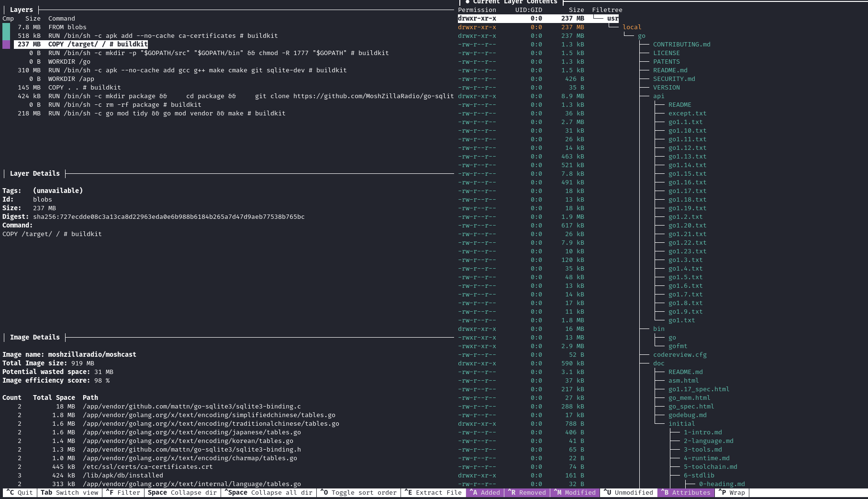
Task: Click the Quit shortcut button
Action: pyautogui.click(x=20, y=492)
